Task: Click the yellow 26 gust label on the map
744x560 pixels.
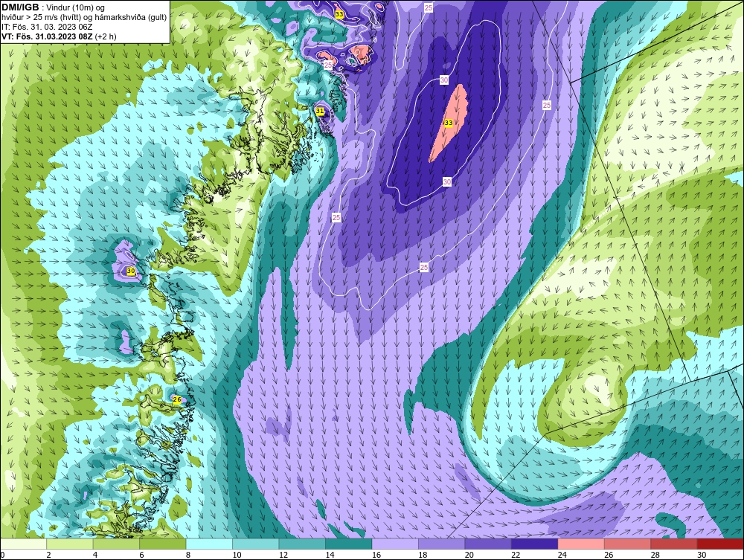Action: (176, 399)
